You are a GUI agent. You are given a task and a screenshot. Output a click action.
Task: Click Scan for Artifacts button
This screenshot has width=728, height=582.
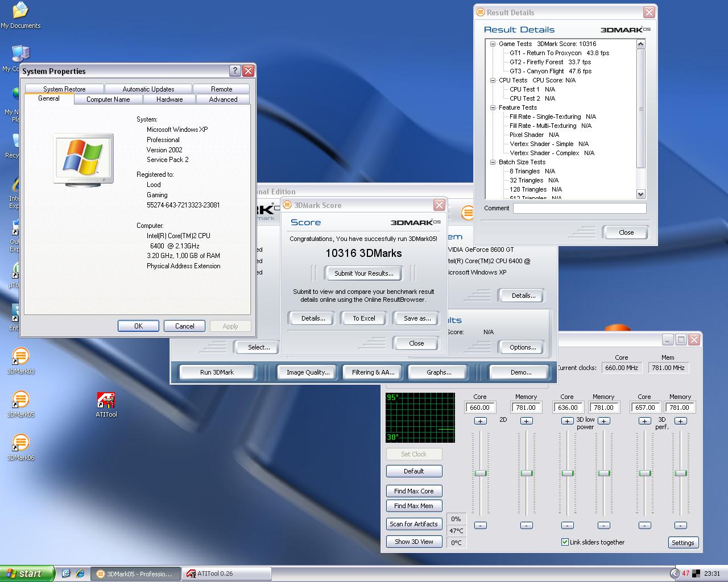[x=414, y=524]
